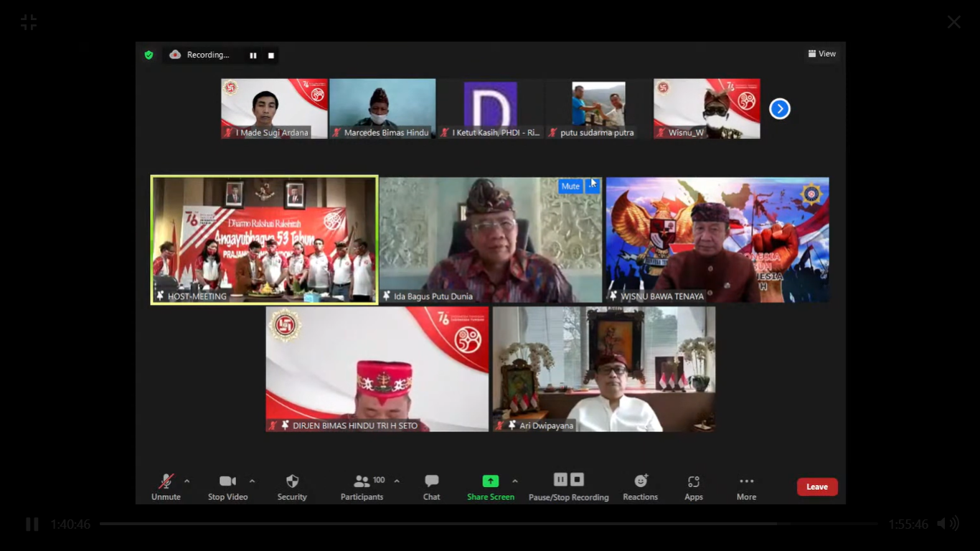This screenshot has width=980, height=551.
Task: Close the video player with X
Action: (953, 22)
